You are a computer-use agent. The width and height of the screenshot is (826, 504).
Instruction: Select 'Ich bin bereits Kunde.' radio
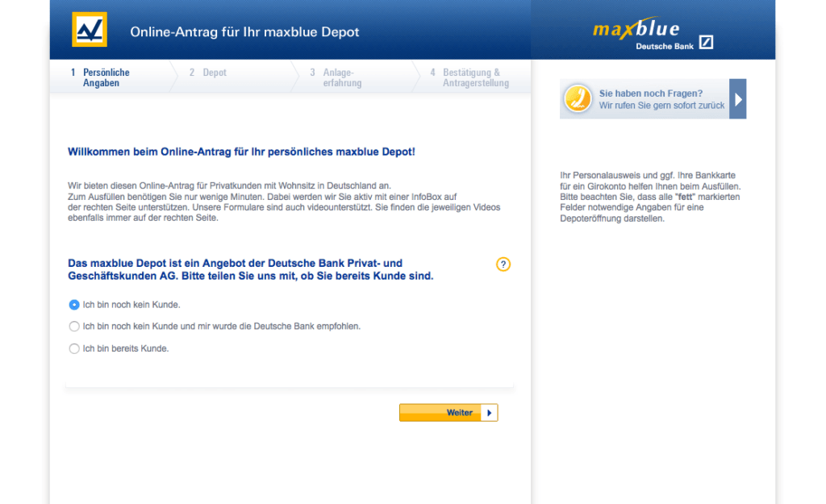click(x=74, y=348)
